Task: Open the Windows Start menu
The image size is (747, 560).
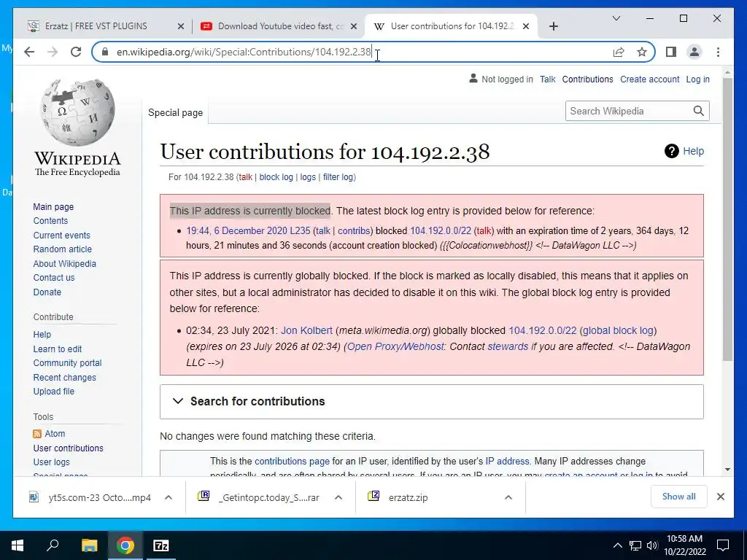Action: point(18,545)
